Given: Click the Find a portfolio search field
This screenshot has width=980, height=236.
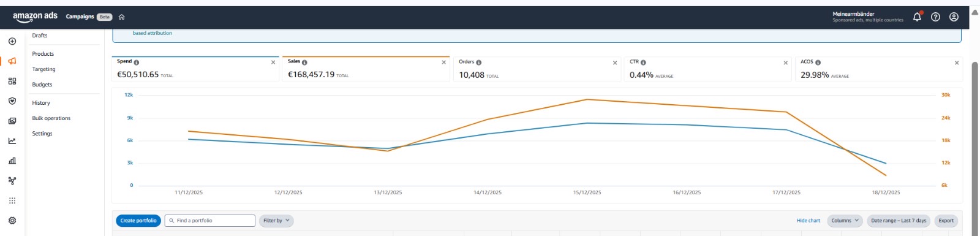Looking at the screenshot, I should tap(210, 221).
